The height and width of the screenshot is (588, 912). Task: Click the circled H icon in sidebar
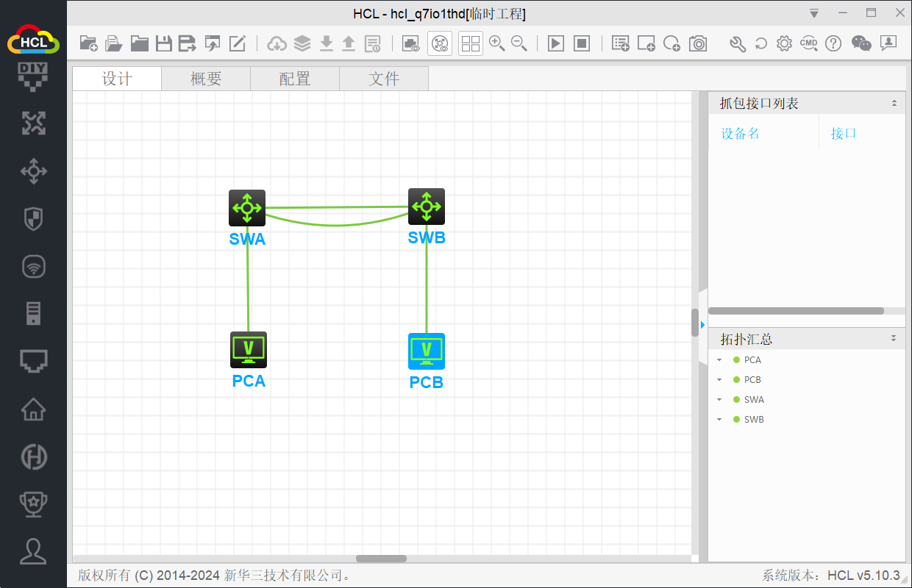[x=33, y=456]
